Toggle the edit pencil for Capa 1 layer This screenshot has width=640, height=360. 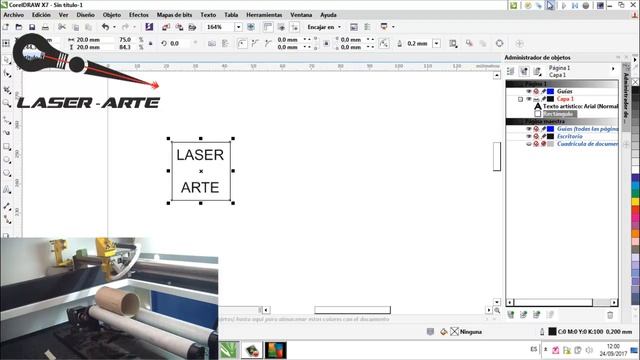pyautogui.click(x=544, y=99)
